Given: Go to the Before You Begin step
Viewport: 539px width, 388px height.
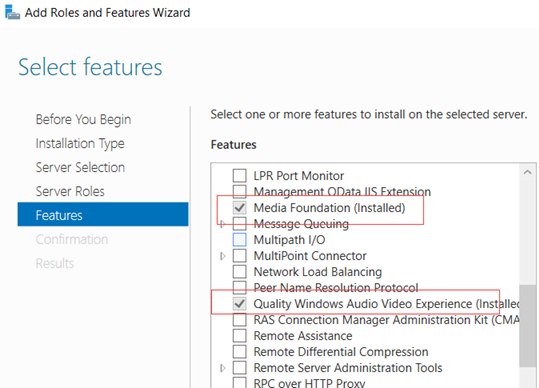Looking at the screenshot, I should 84,120.
